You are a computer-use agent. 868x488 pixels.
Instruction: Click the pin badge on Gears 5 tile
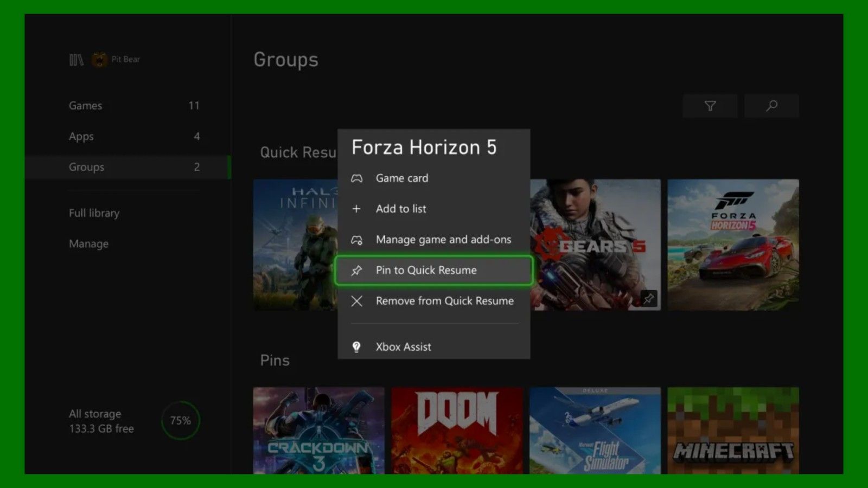point(648,298)
